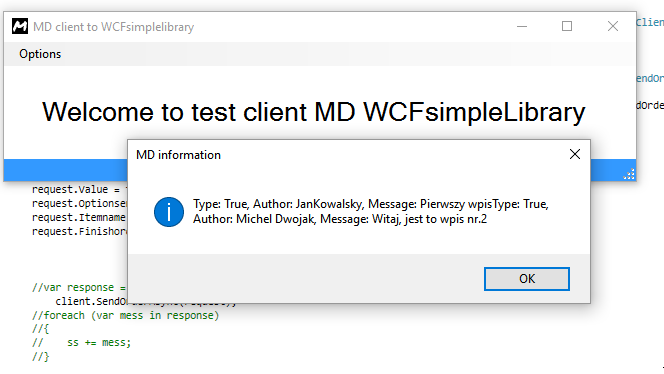Click the window title MD client to WCFsimplelibrary
Screen dimensions: 664x374
coord(113,27)
